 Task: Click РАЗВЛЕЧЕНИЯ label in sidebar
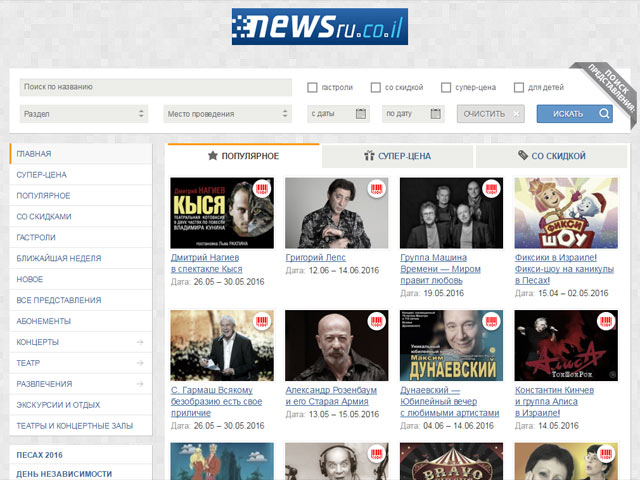[x=44, y=384]
